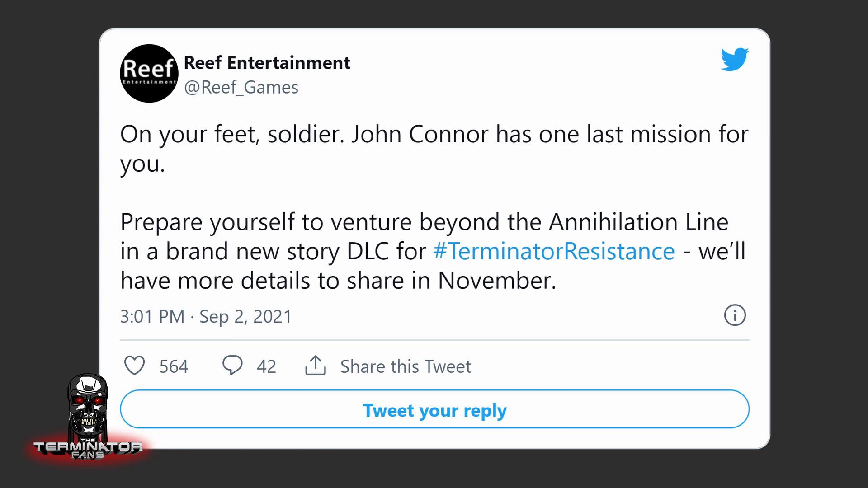Click the Terminator Fans logo text
Screen dimensions: 868x488
(x=88, y=449)
